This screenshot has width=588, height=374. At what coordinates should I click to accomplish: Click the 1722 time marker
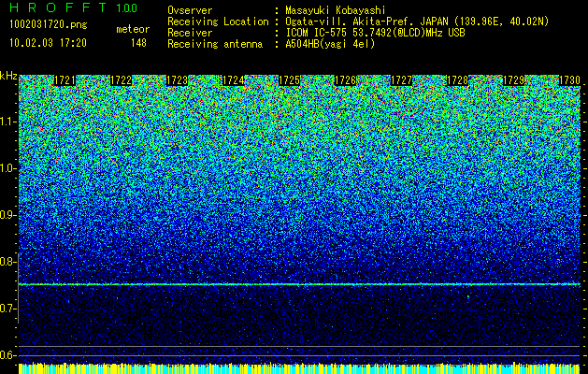tap(122, 80)
